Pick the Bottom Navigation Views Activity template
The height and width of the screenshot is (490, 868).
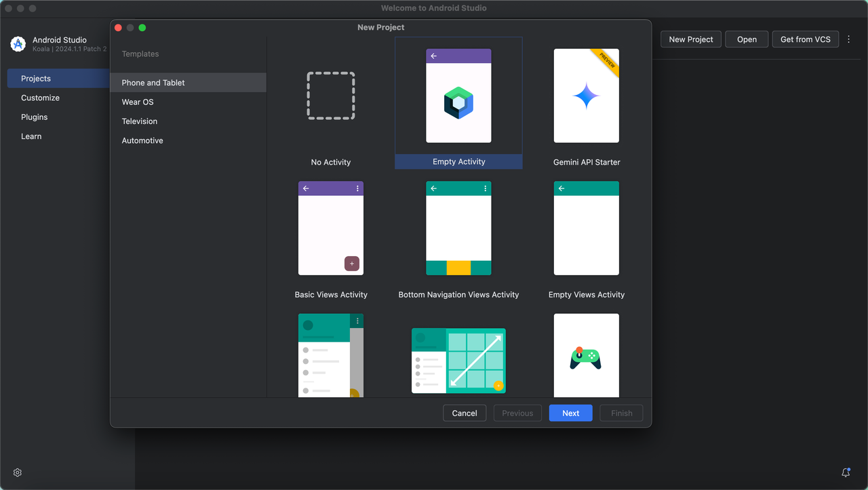[x=458, y=228]
